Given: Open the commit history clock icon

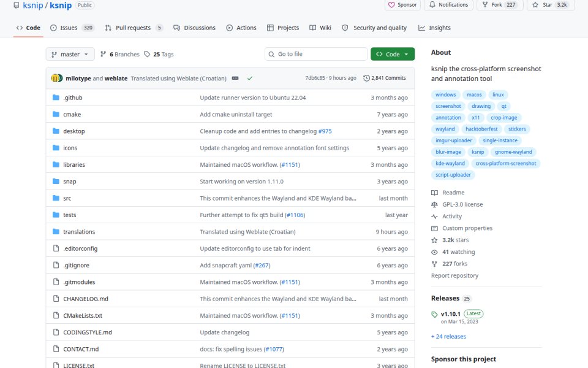Looking at the screenshot, I should pos(366,78).
